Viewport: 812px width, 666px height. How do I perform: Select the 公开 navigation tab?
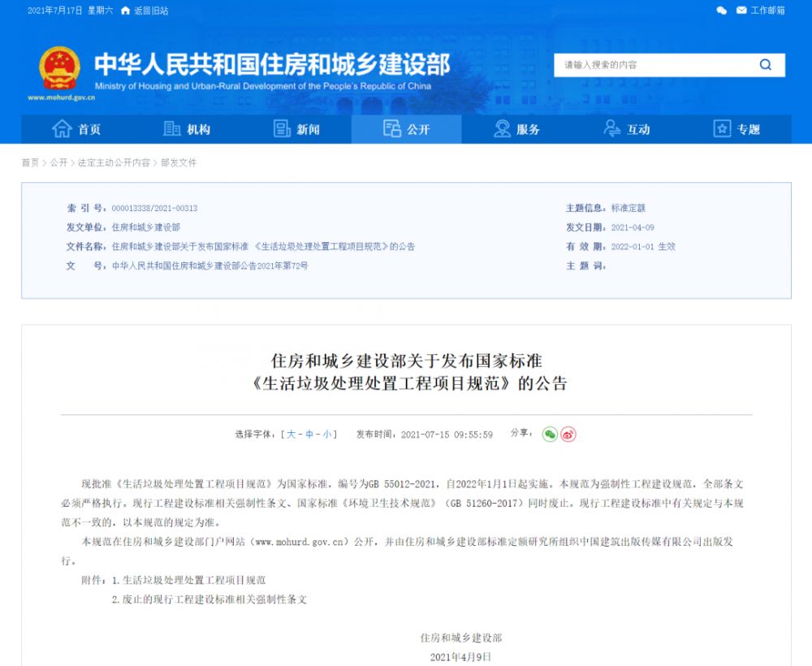click(406, 129)
